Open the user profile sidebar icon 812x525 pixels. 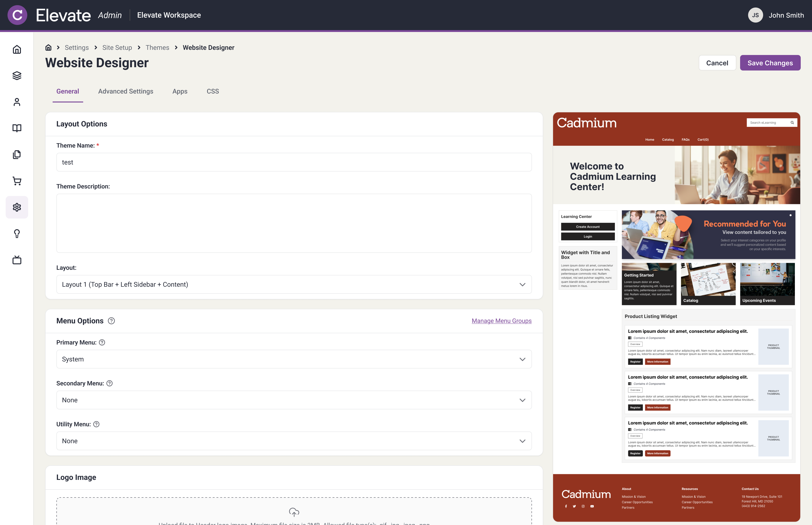coord(17,102)
